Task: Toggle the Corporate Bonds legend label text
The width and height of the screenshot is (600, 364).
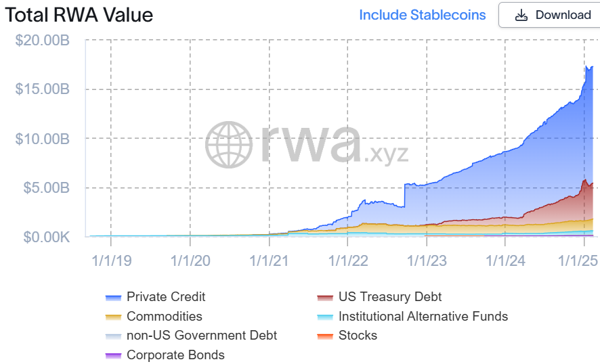Action: 175,355
